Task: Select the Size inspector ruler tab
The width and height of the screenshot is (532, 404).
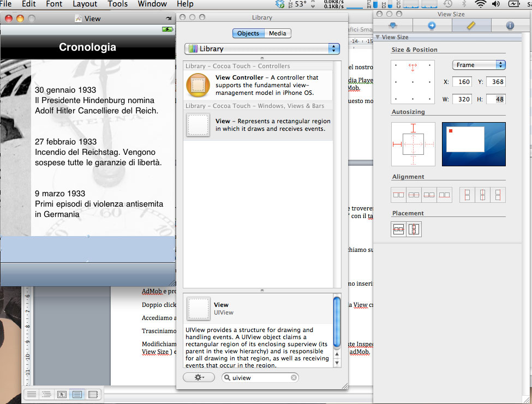Action: pos(471,26)
